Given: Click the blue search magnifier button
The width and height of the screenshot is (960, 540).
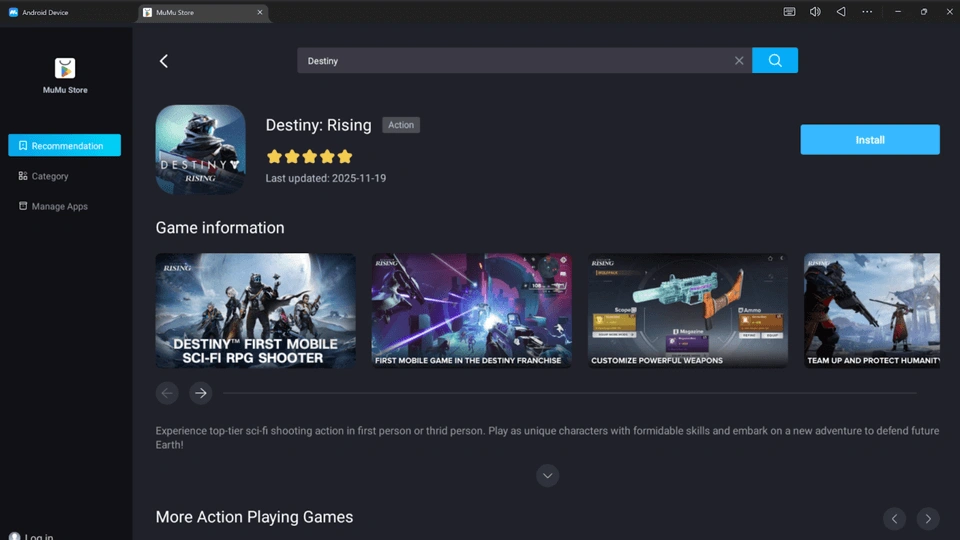Looking at the screenshot, I should coord(775,60).
